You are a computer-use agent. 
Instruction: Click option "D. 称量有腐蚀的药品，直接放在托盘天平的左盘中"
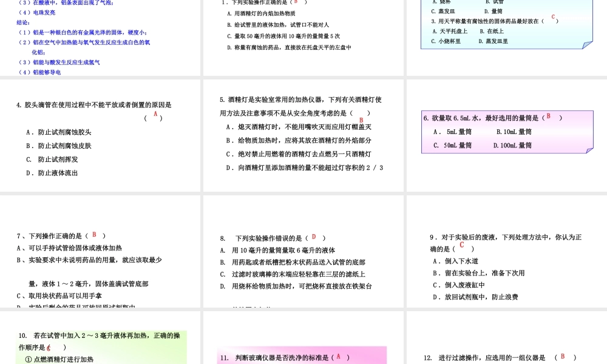tap(289, 47)
